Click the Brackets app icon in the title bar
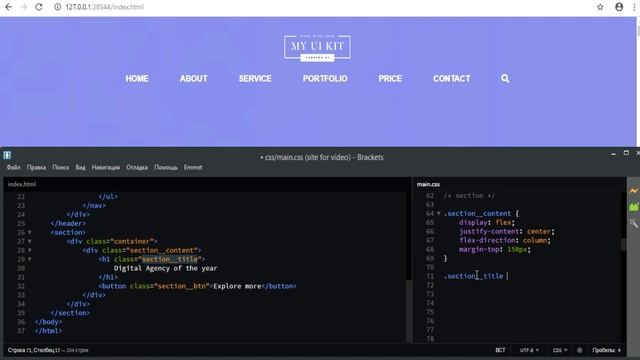This screenshot has height=360, width=640. click(x=7, y=155)
